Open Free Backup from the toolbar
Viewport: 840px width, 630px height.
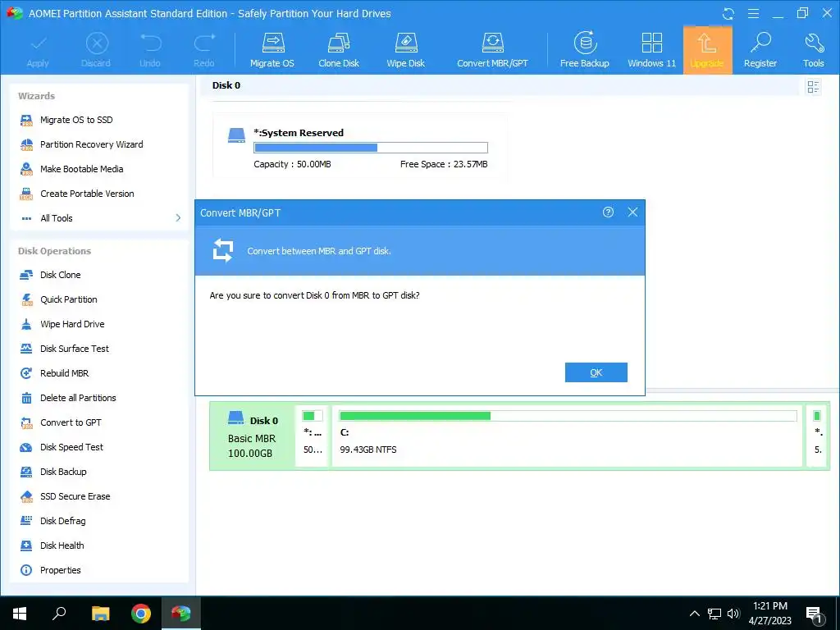(584, 50)
